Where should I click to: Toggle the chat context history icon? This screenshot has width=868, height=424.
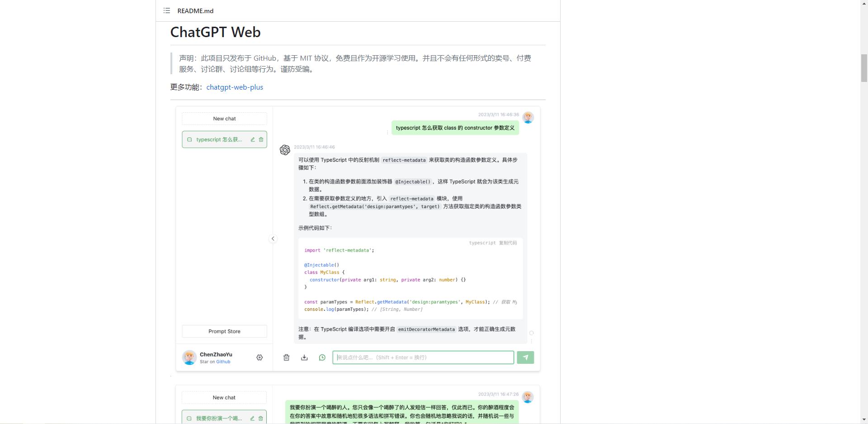[x=322, y=357]
